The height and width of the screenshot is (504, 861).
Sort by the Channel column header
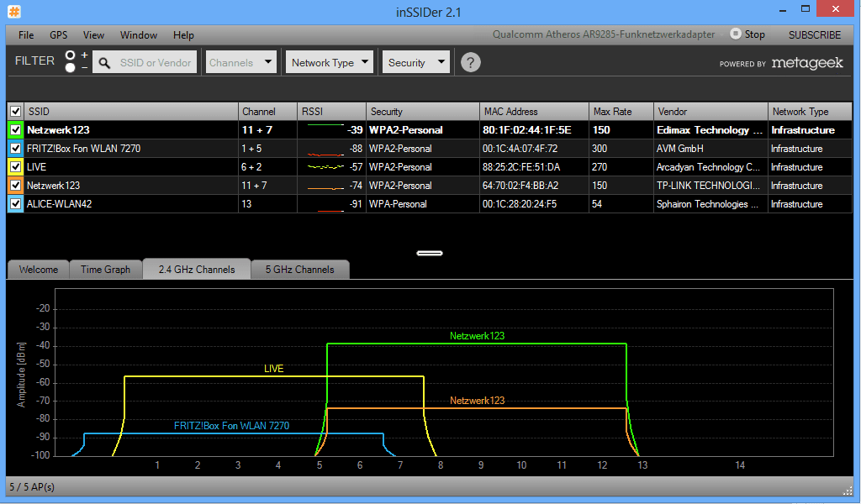coord(267,112)
